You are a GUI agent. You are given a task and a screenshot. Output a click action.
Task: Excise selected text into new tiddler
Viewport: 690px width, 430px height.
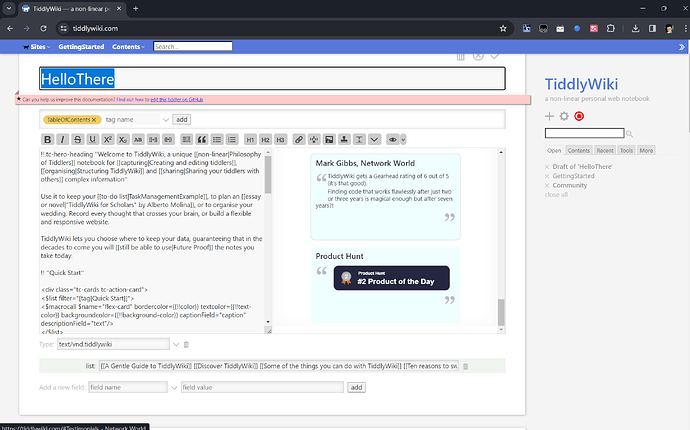pos(314,140)
